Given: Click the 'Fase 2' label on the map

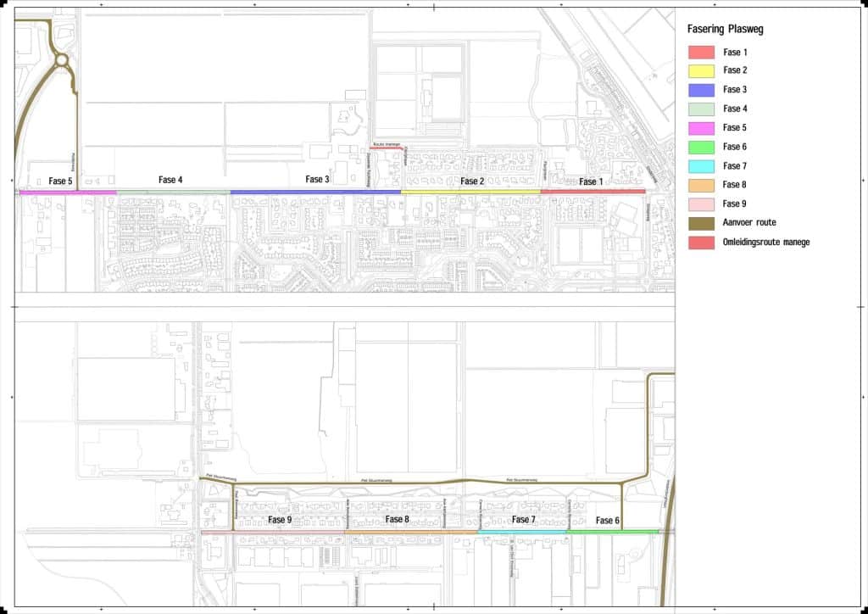Looking at the screenshot, I should 472,181.
